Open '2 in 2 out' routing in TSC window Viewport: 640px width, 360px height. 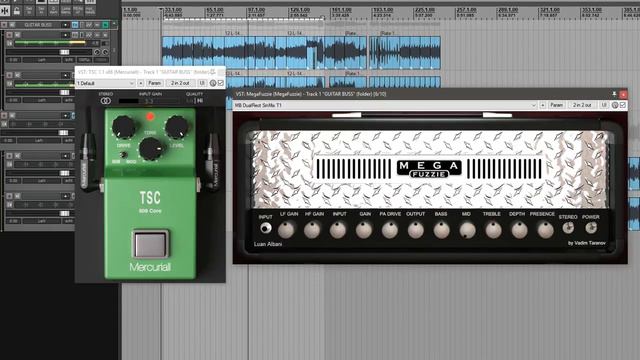click(x=180, y=83)
